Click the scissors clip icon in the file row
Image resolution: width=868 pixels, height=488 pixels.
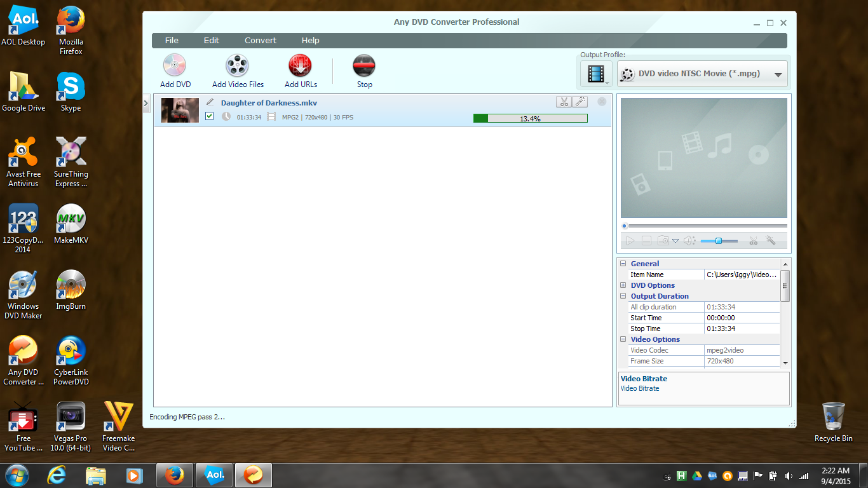[x=564, y=102]
